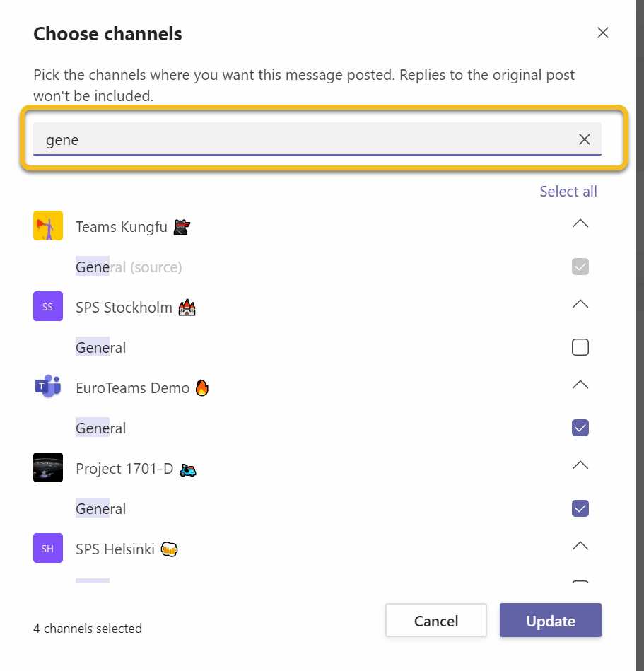Click the Select all link
644x671 pixels.
click(568, 192)
